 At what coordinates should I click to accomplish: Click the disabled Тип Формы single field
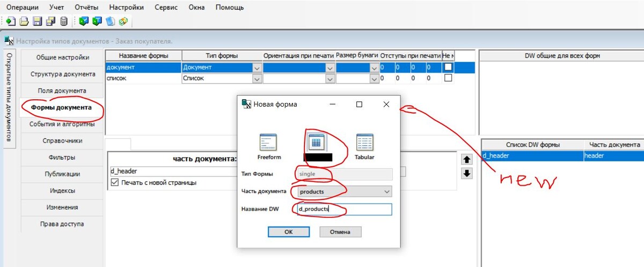(343, 174)
